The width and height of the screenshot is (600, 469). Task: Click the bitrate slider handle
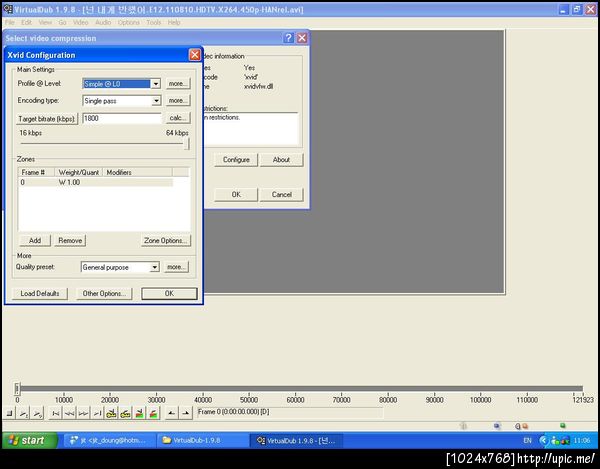click(x=187, y=144)
